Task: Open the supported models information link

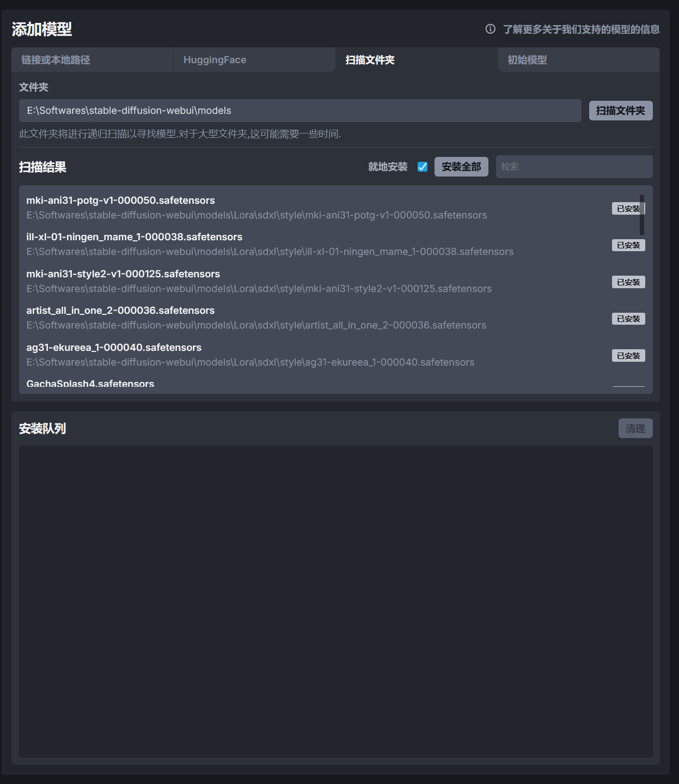Action: tap(581, 29)
